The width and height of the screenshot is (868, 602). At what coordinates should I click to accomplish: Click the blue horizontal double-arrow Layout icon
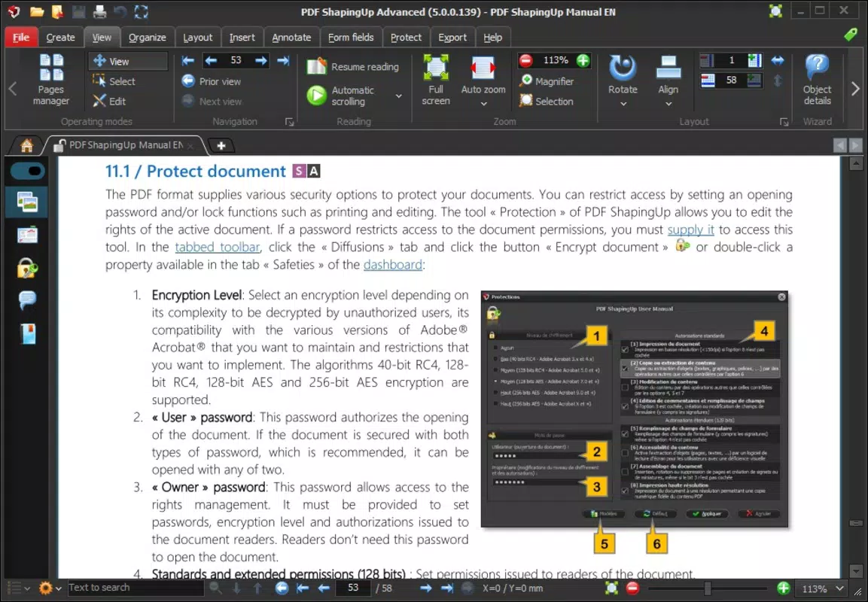pyautogui.click(x=778, y=61)
